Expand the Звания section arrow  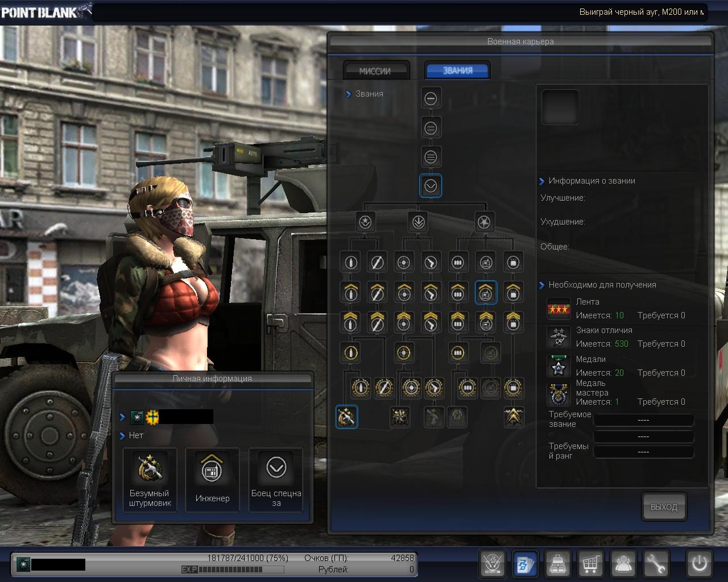point(348,94)
